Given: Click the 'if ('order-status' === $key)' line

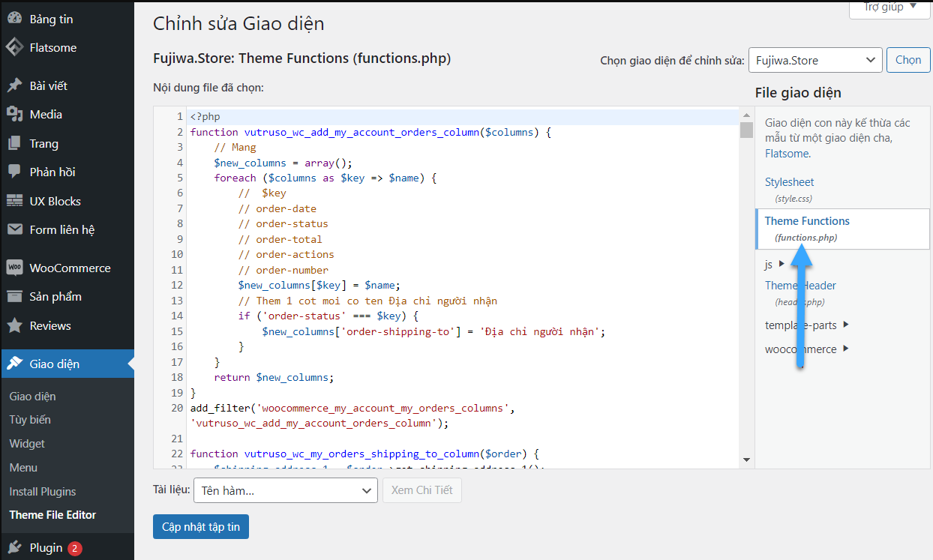Looking at the screenshot, I should point(328,316).
